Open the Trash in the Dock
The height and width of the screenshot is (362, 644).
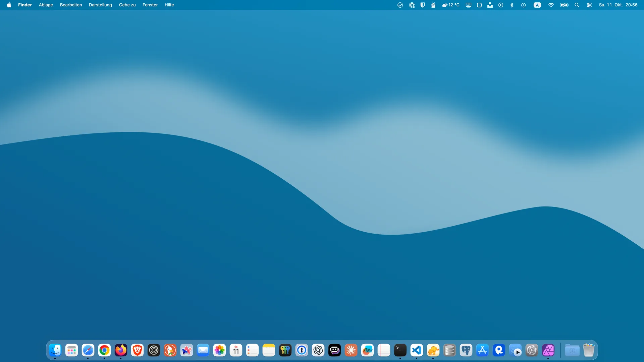click(x=588, y=350)
